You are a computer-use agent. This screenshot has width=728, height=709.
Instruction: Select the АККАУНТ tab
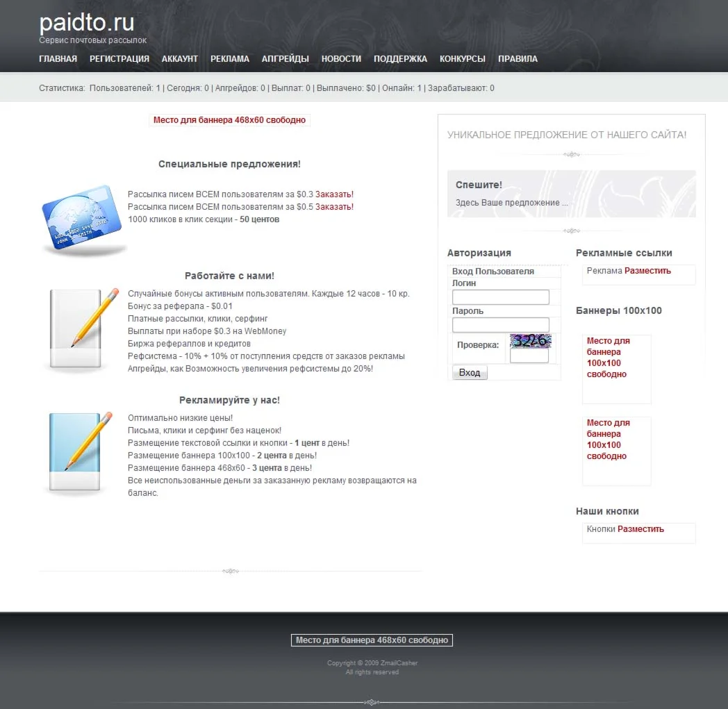point(180,59)
